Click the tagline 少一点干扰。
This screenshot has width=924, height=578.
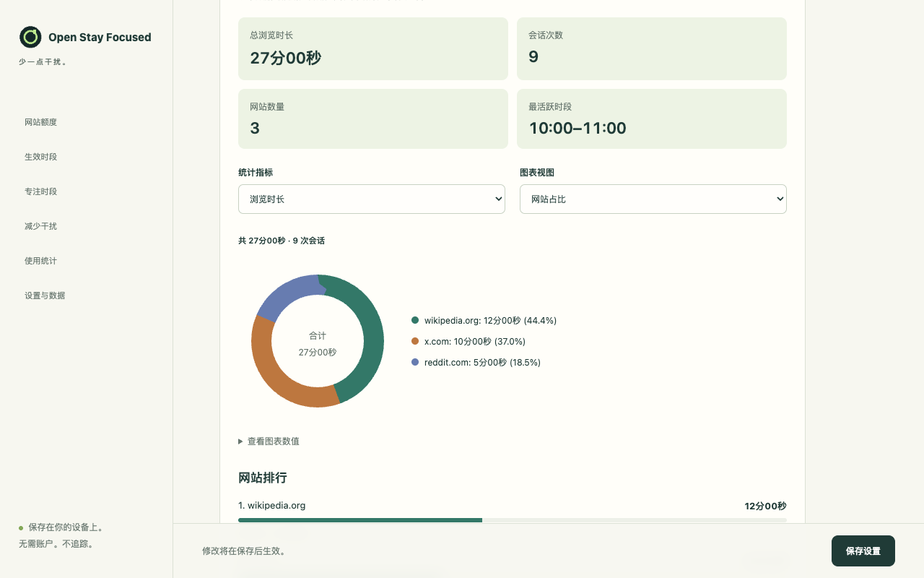[43, 62]
